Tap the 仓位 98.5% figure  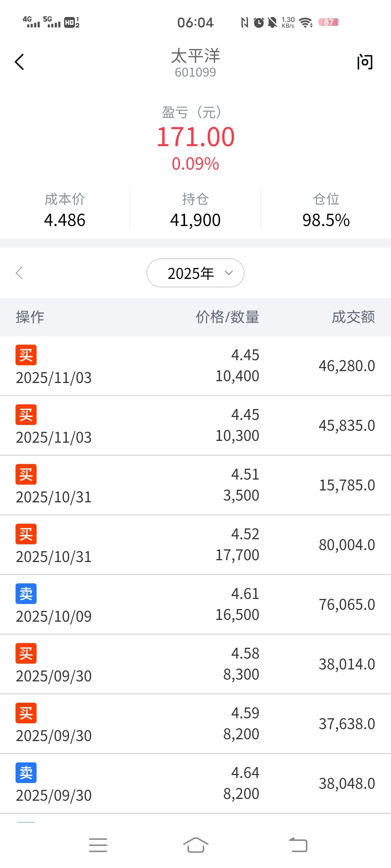326,220
